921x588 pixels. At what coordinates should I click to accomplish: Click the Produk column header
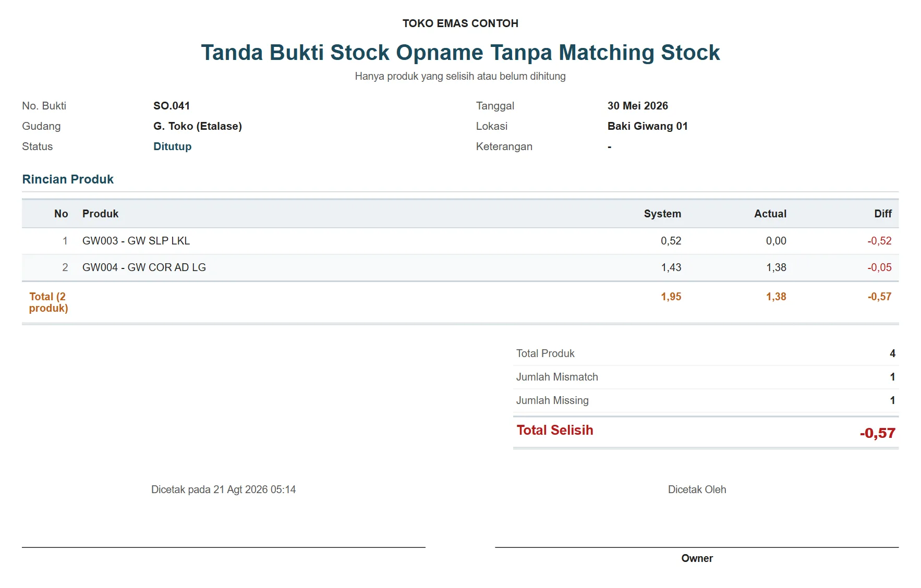click(x=100, y=214)
